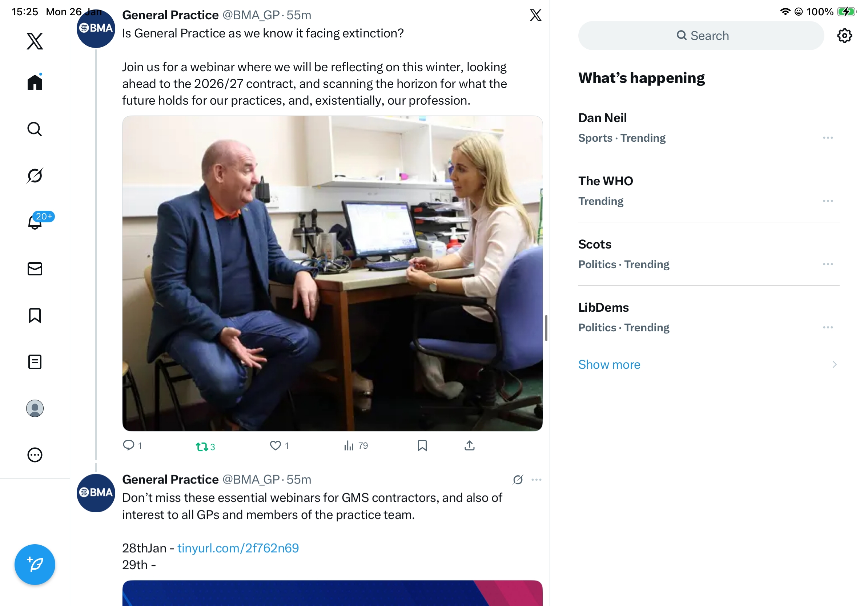Open more options on second BMA post
868x606 pixels.
pos(537,480)
